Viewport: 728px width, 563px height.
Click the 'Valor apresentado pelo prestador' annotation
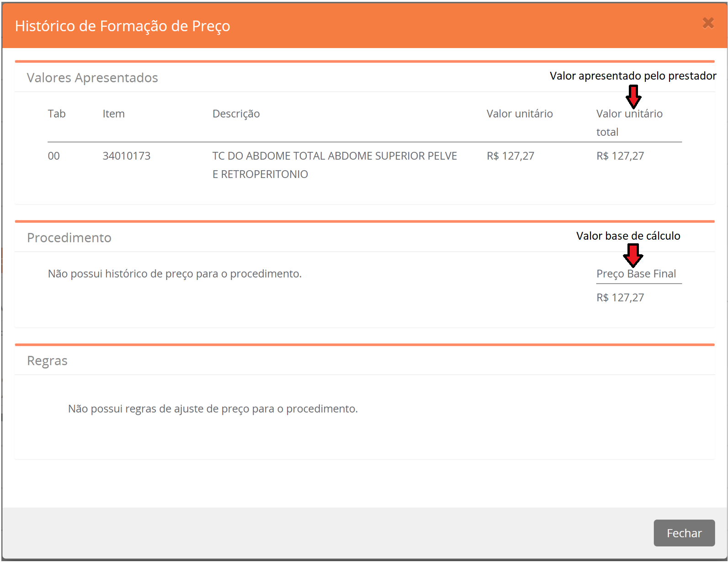coord(632,76)
